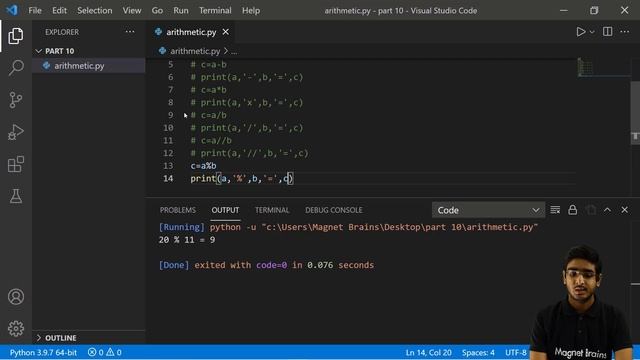Change indentation via Spaces: 4
The image size is (640, 360).
478,352
